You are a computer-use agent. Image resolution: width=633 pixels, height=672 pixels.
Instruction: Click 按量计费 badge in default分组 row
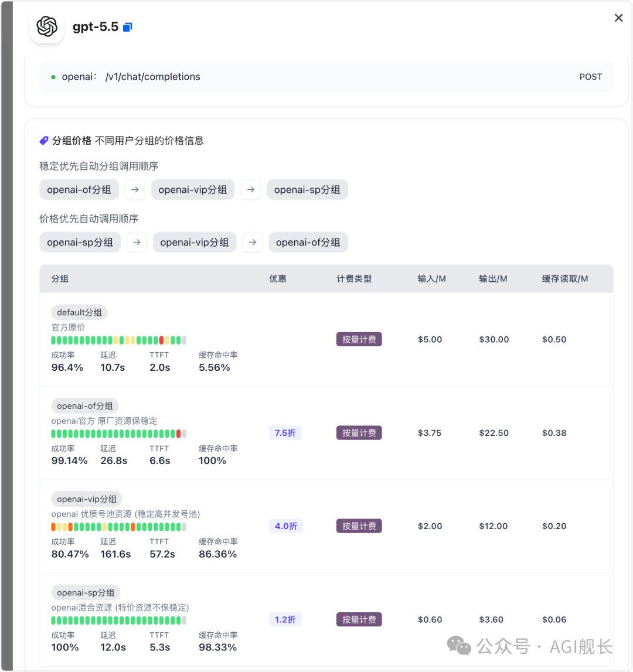[359, 339]
